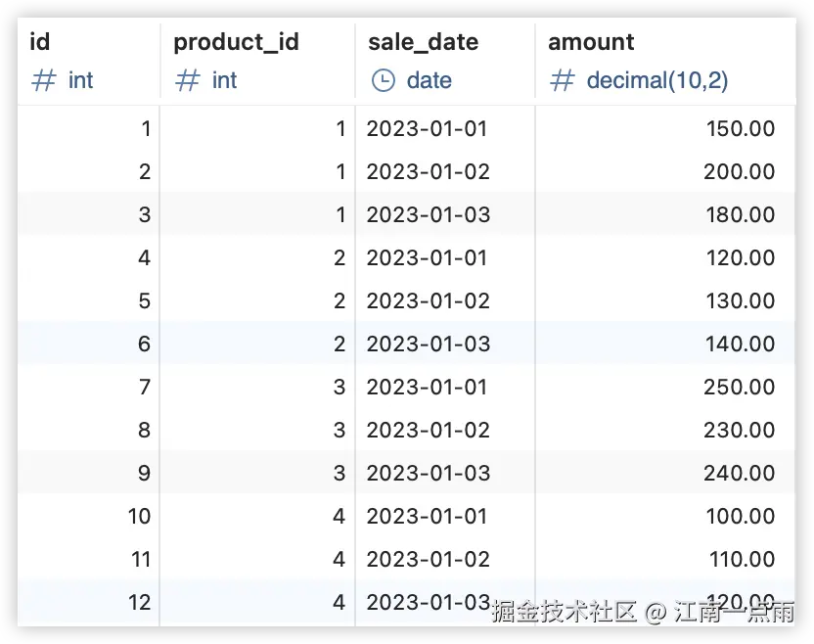Select sale_date cell in row id 9
814x644 pixels.
coord(445,473)
